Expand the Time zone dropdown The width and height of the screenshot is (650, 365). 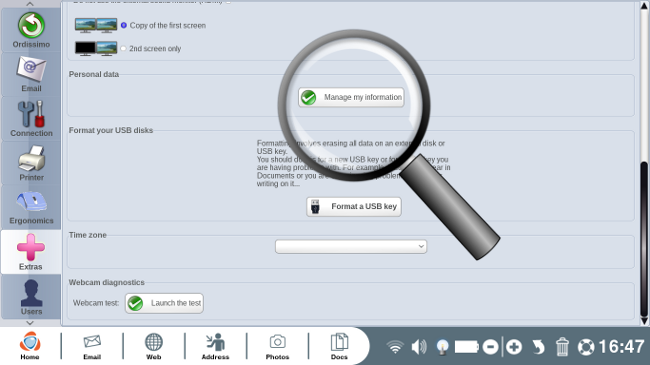click(x=351, y=246)
